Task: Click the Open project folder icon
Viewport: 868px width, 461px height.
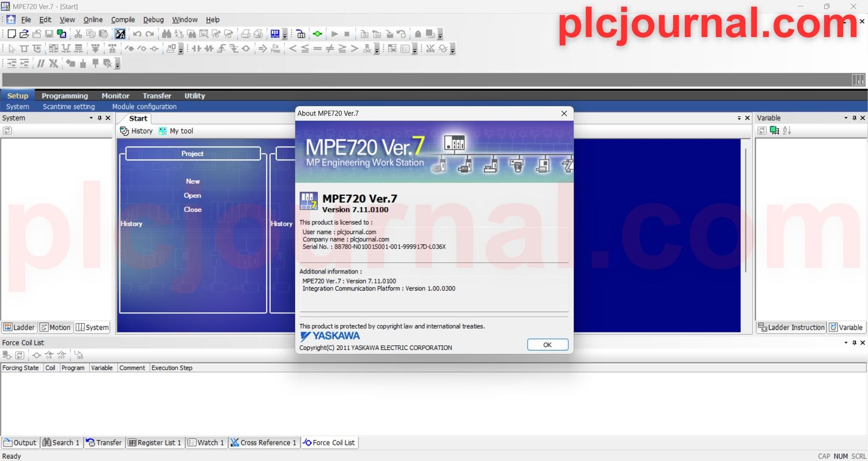Action: point(24,34)
